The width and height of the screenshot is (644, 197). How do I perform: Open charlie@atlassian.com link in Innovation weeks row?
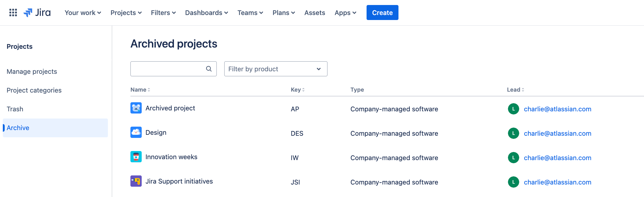tap(558, 158)
